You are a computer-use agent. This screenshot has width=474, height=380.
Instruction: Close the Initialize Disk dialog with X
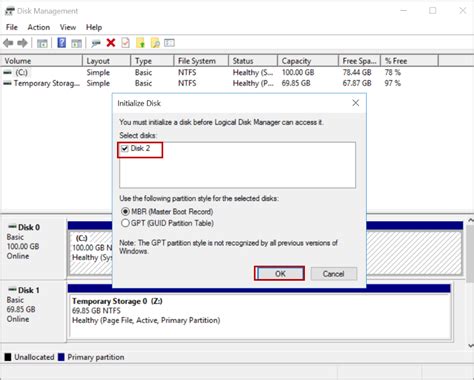pyautogui.click(x=356, y=103)
